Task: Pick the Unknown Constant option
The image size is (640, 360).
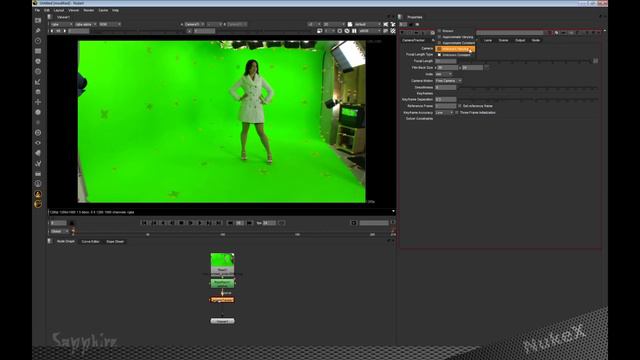Action: coord(455,55)
